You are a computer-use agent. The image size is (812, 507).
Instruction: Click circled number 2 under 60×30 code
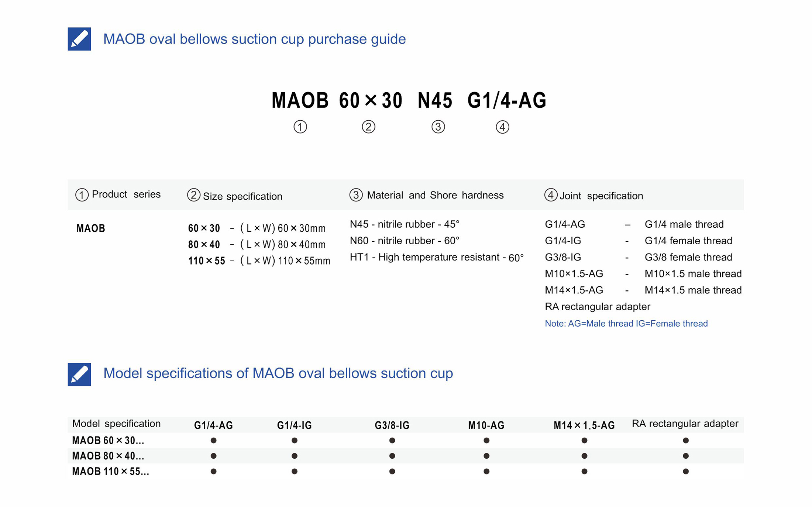coord(368,127)
